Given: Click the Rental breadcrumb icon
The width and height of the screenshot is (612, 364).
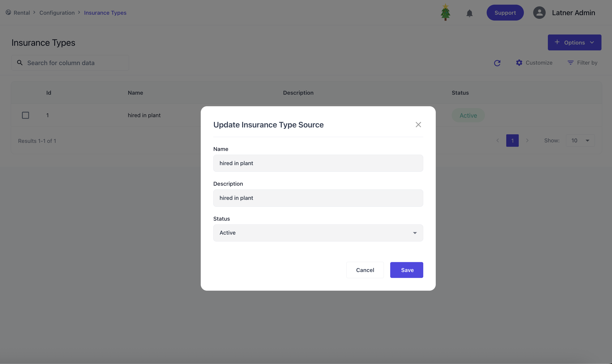Looking at the screenshot, I should (8, 12).
